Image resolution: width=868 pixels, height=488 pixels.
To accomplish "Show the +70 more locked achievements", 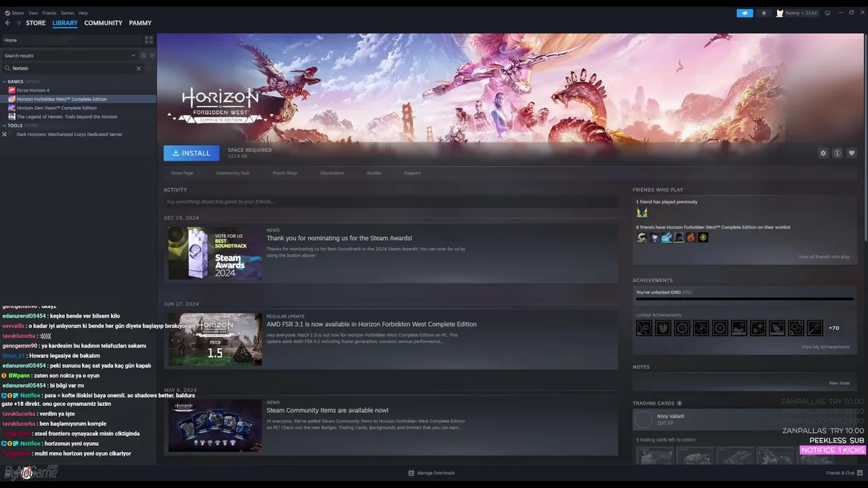I will point(834,328).
